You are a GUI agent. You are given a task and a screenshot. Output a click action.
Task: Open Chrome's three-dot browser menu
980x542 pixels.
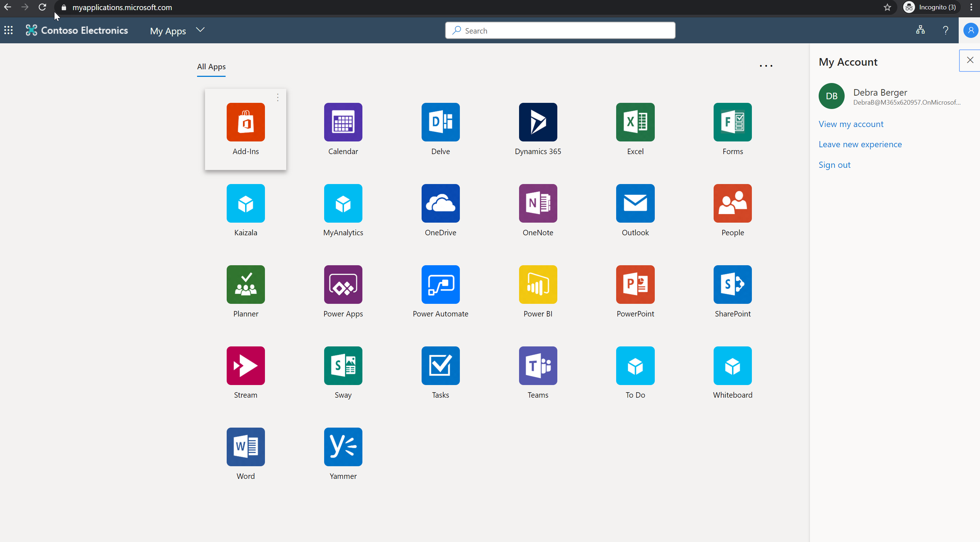click(x=971, y=7)
